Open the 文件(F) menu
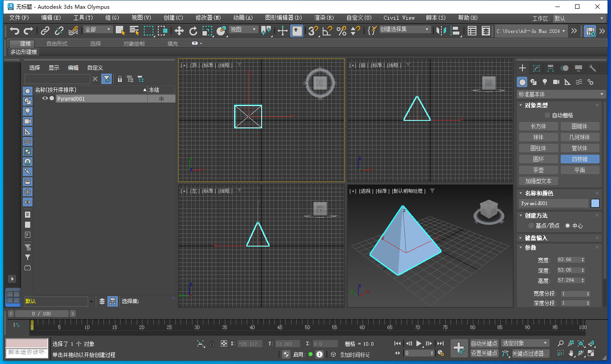Screen dimensions: 611x364 click(x=19, y=18)
